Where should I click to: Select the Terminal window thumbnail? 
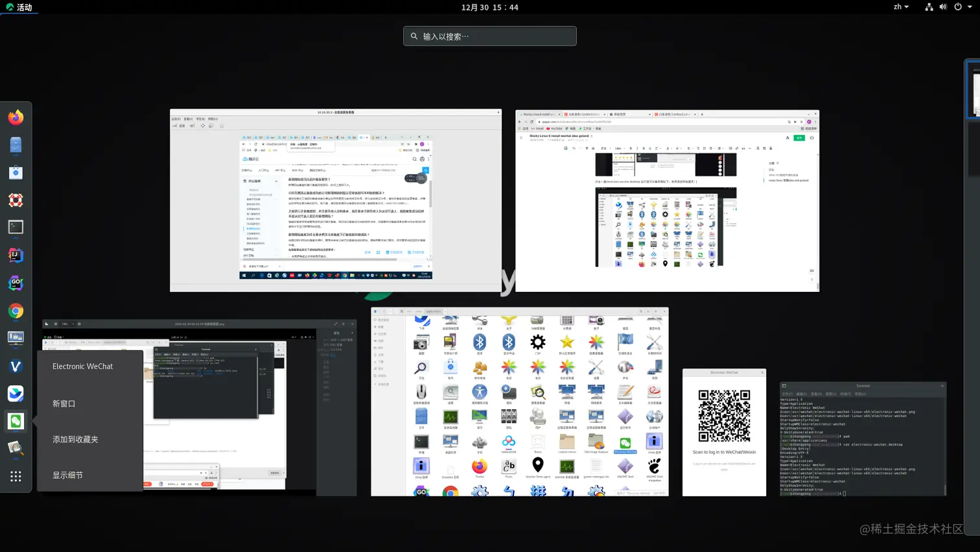coord(863,439)
